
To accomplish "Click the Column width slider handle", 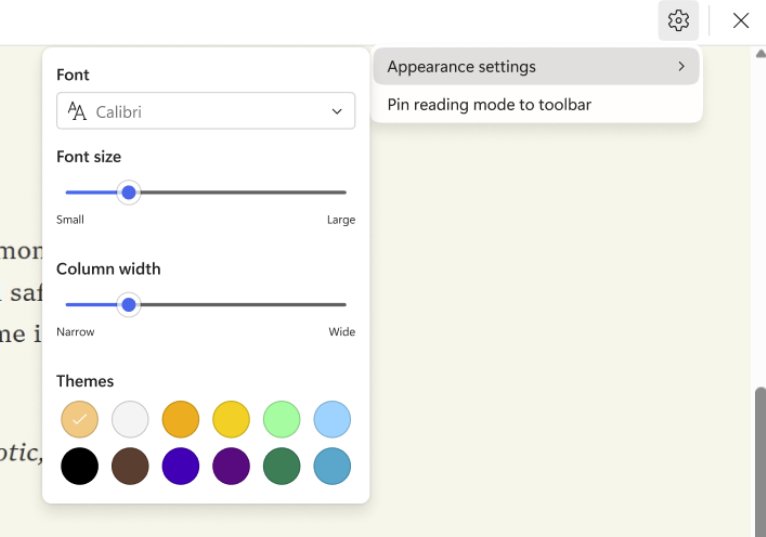I will pos(129,305).
